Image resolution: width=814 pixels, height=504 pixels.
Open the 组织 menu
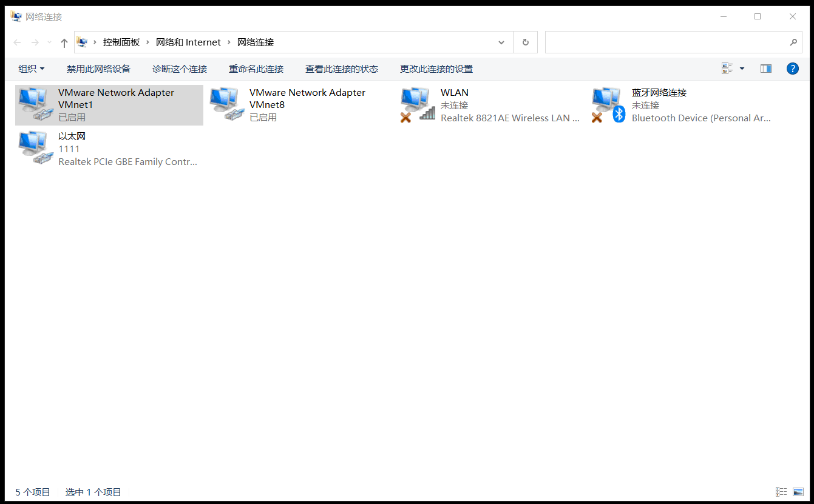[32, 69]
